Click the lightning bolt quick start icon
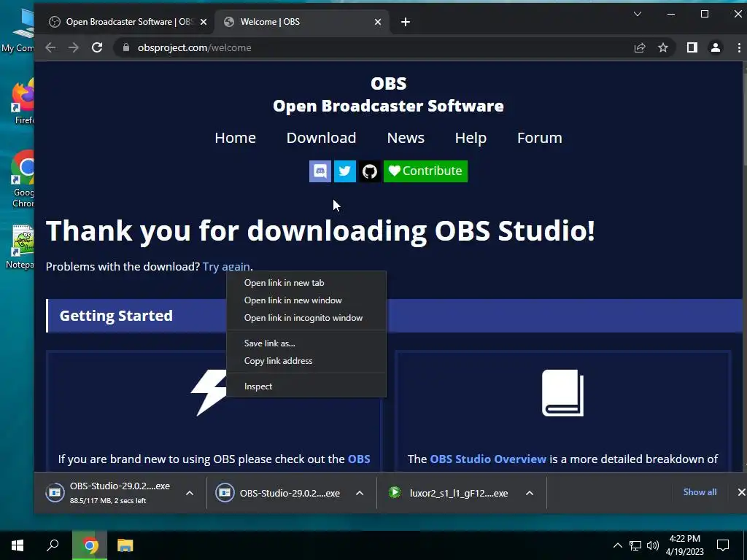The height and width of the screenshot is (560, 747). click(209, 393)
